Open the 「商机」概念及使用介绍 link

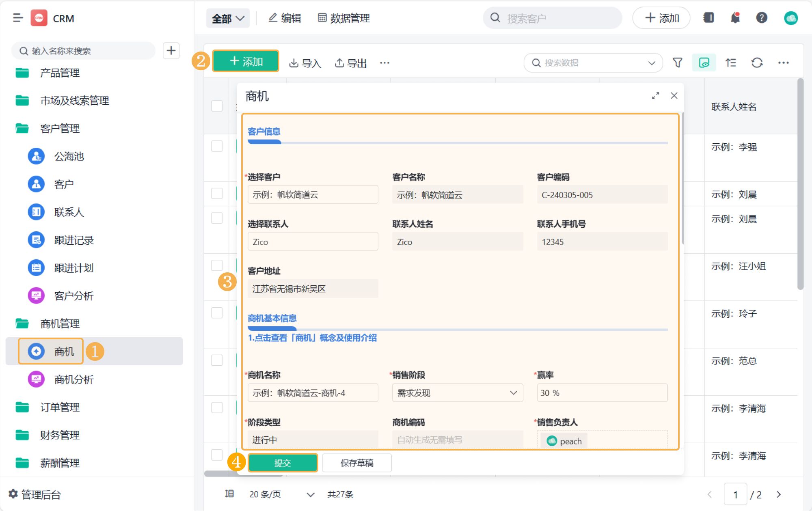pyautogui.click(x=312, y=338)
